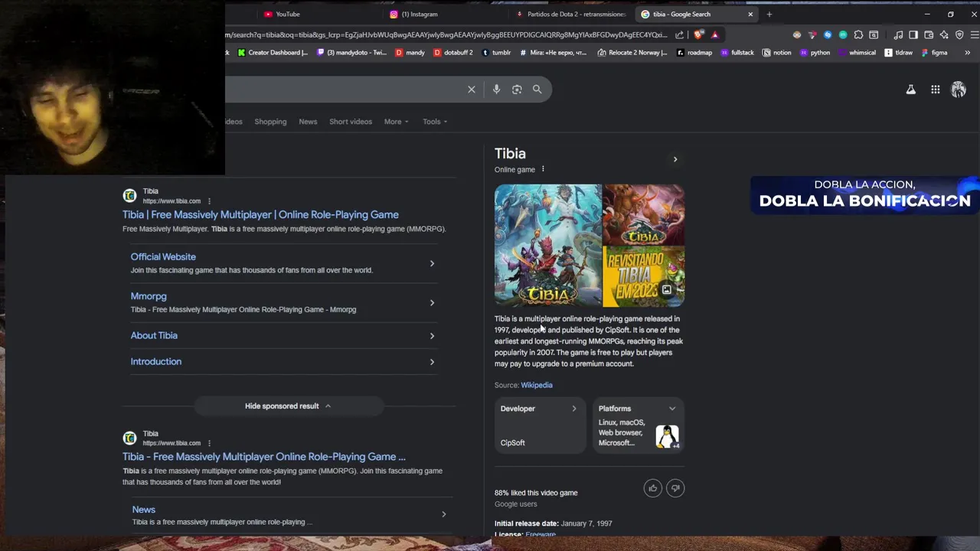Viewport: 980px width, 551px height.
Task: Open the Wikipedia source link
Action: 537,385
